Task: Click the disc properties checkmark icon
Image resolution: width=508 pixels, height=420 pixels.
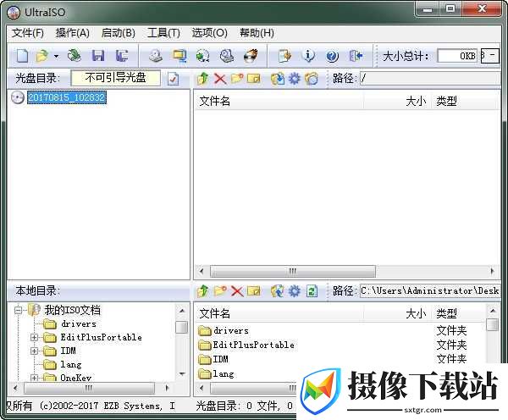Action: (x=174, y=79)
